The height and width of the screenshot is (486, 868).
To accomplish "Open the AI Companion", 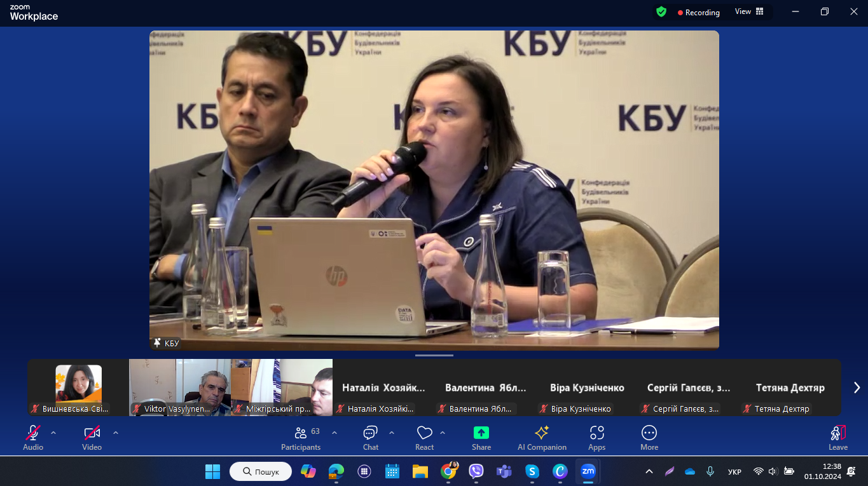I will (x=542, y=438).
